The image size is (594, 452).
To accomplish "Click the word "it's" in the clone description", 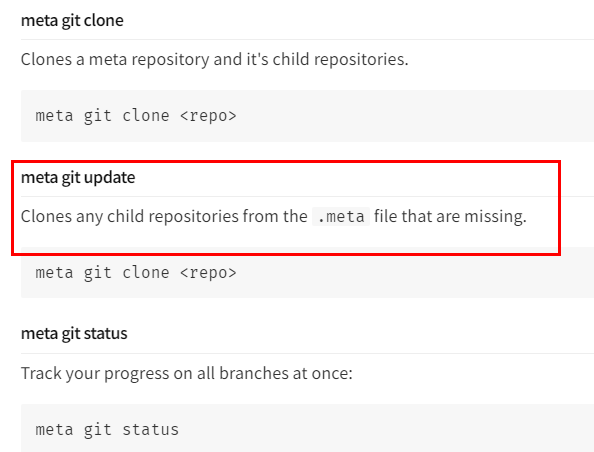I will (258, 59).
